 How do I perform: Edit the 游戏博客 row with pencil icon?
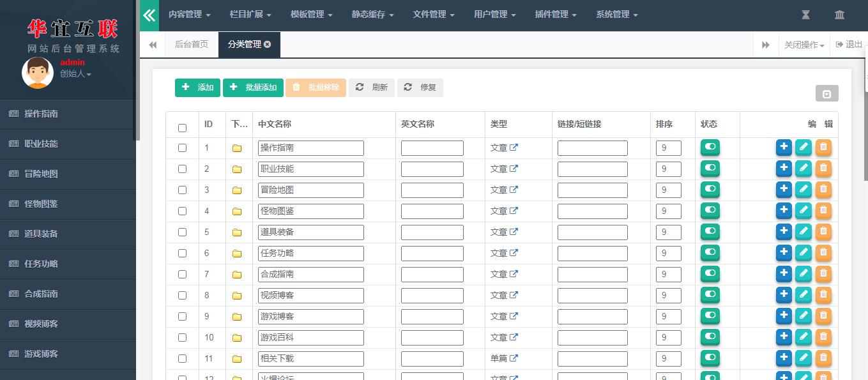pos(803,316)
